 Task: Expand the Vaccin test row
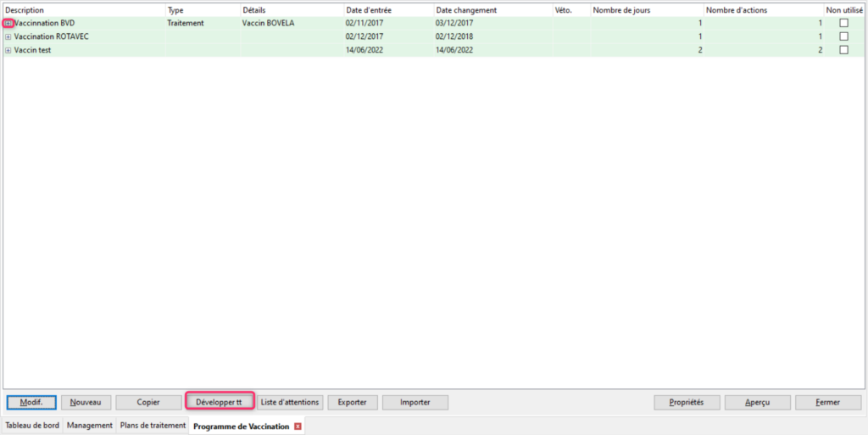pyautogui.click(x=8, y=51)
